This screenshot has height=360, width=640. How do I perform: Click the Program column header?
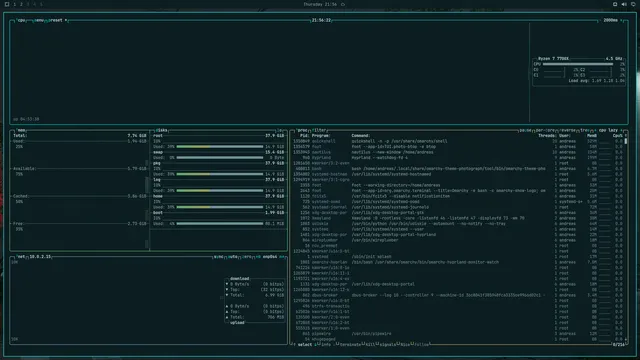321,136
